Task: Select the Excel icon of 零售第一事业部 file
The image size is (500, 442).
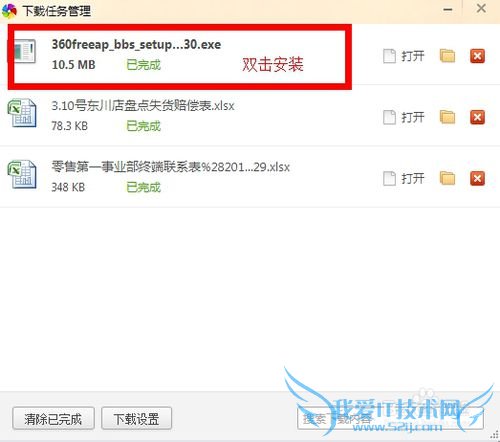Action: point(22,174)
